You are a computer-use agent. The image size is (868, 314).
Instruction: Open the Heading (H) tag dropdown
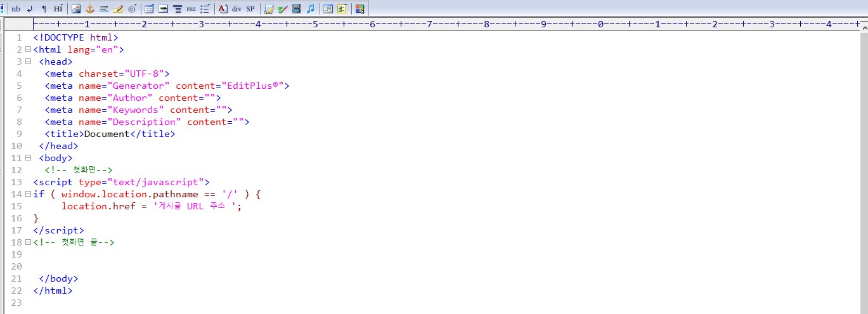click(58, 9)
